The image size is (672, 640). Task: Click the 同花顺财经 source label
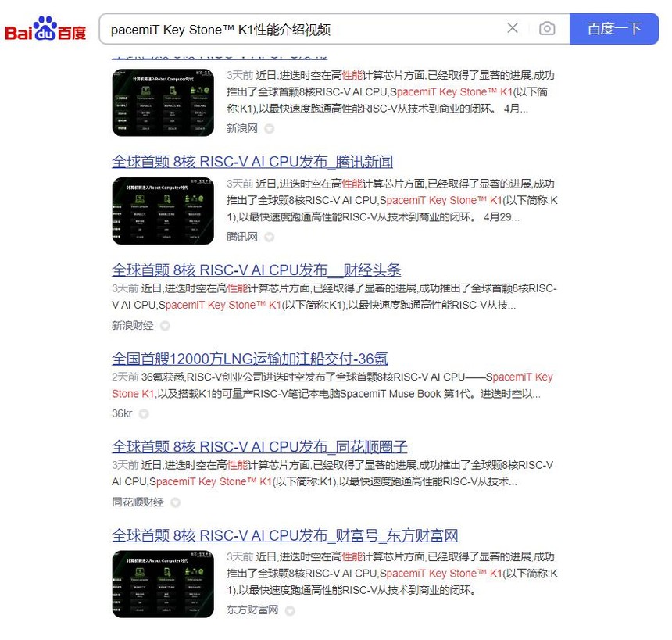tap(138, 502)
